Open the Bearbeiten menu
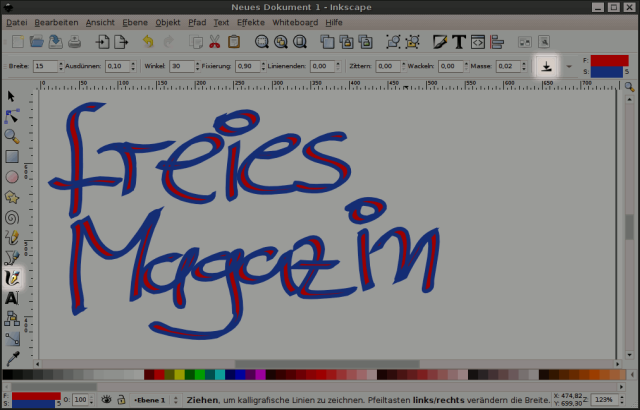Image resolution: width=640 pixels, height=410 pixels. (56, 22)
